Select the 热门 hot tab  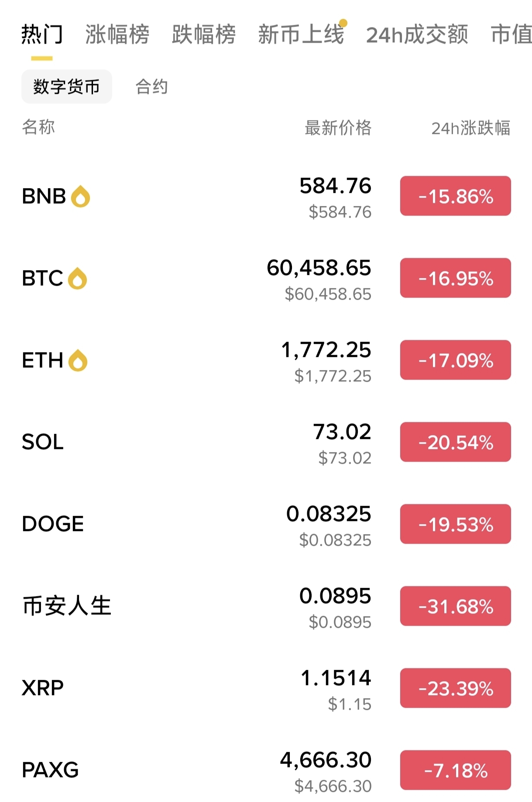tap(42, 35)
